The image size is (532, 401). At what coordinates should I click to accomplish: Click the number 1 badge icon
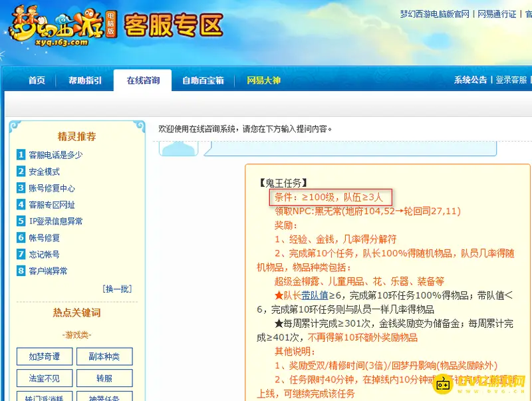(21, 155)
